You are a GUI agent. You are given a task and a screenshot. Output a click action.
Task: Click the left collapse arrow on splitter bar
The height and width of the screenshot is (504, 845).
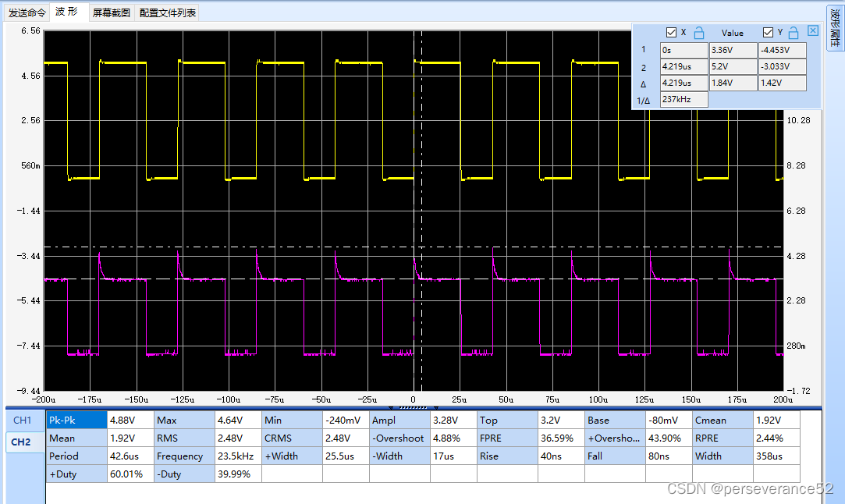391,407
